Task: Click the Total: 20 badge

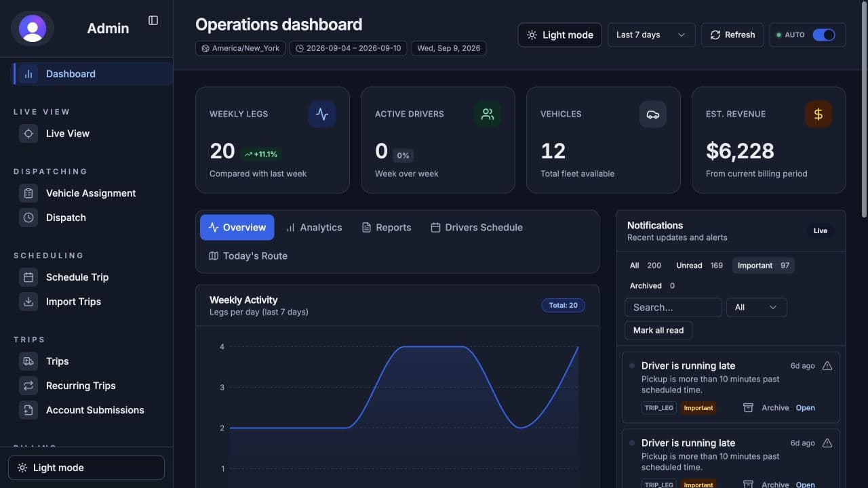Action: tap(563, 306)
